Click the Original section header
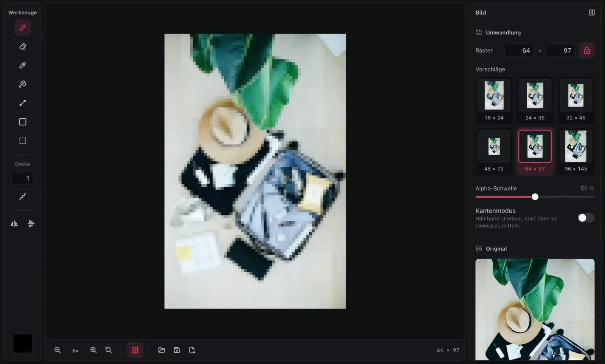 coord(496,249)
